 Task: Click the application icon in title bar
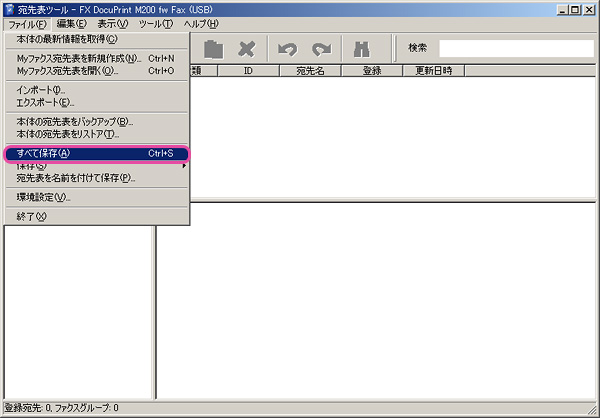coord(9,9)
